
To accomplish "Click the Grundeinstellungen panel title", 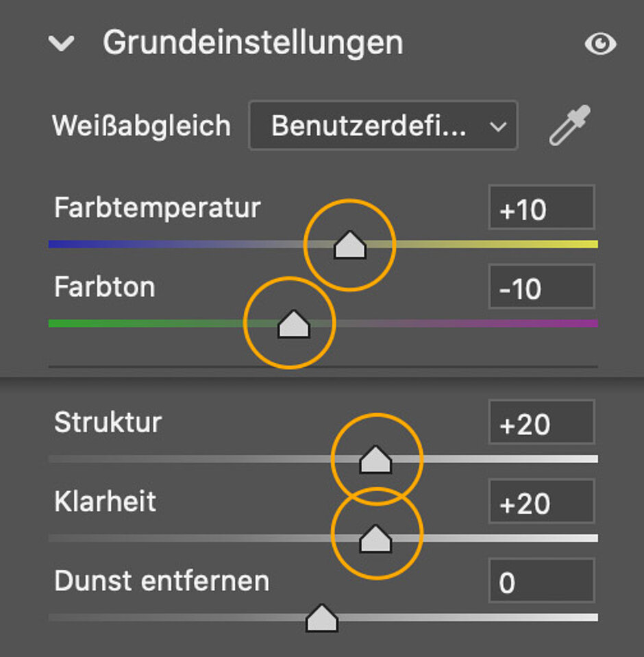I will tap(253, 43).
